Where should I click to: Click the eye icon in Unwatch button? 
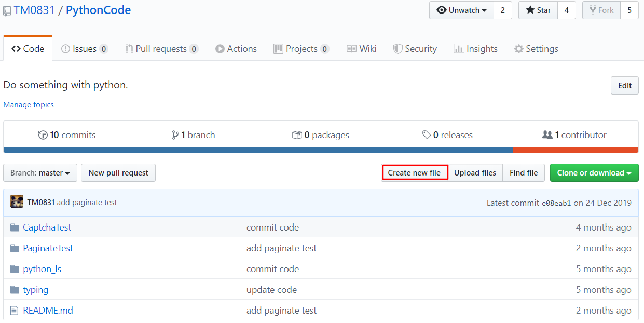point(442,10)
